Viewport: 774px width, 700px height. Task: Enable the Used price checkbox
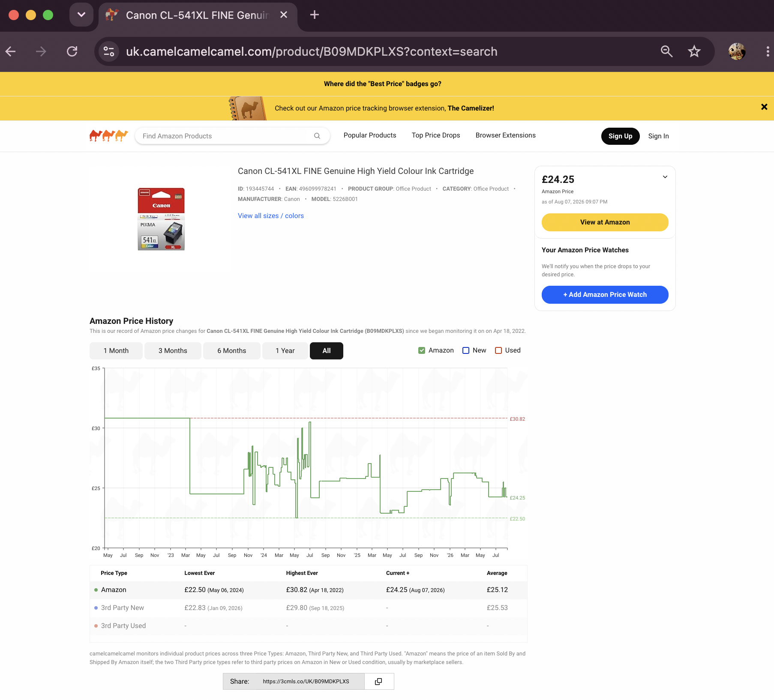point(498,350)
